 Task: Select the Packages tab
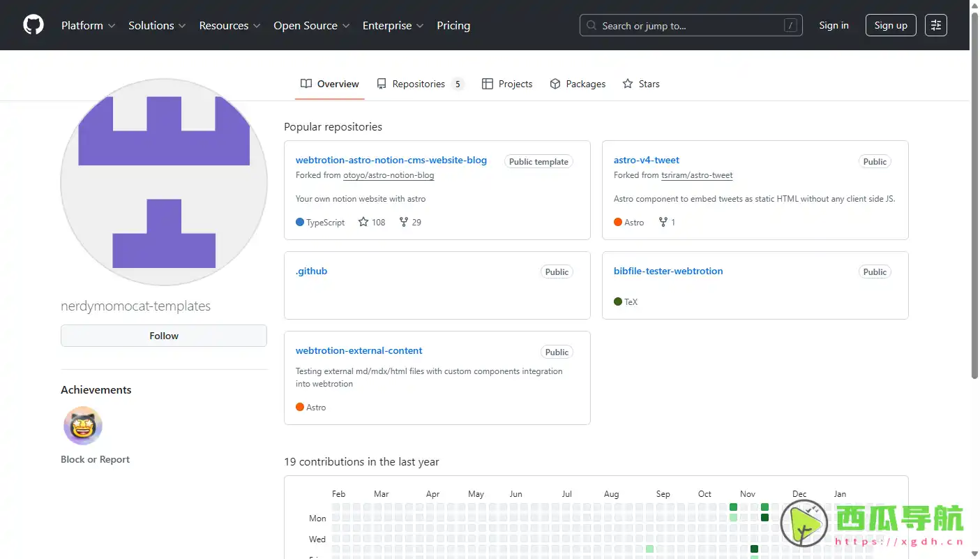click(x=578, y=84)
